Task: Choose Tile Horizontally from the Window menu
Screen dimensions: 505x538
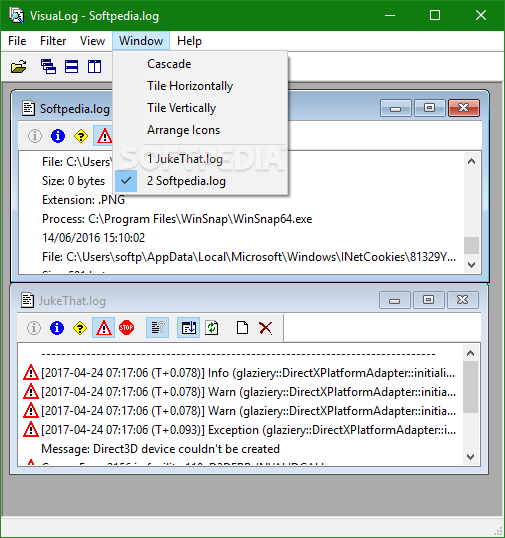Action: click(x=200, y=86)
